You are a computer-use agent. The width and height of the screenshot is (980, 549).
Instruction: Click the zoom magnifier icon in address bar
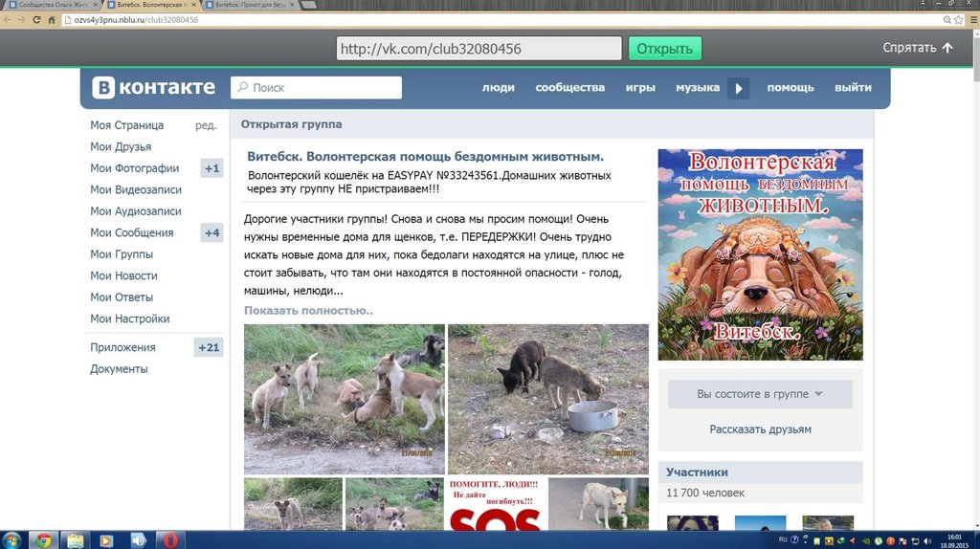(x=947, y=20)
